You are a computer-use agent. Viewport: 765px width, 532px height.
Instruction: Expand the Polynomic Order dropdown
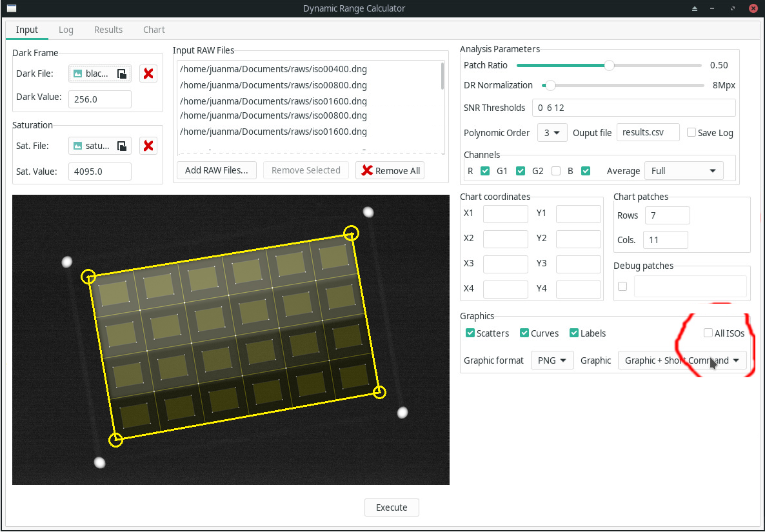click(x=551, y=132)
